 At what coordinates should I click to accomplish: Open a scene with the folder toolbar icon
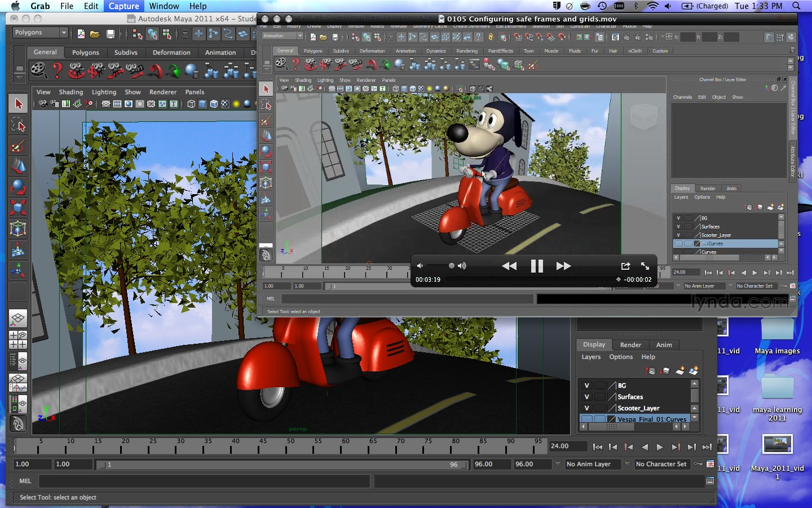click(x=95, y=34)
